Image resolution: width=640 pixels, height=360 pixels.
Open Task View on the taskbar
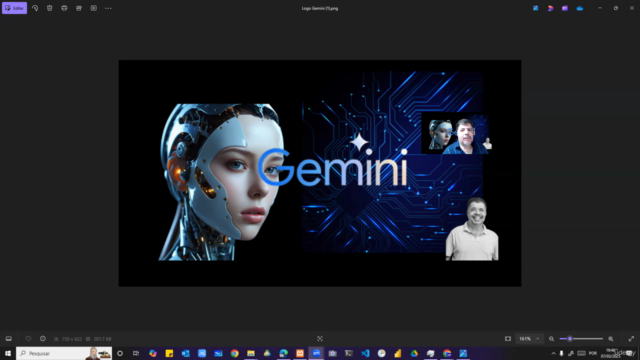(x=136, y=353)
